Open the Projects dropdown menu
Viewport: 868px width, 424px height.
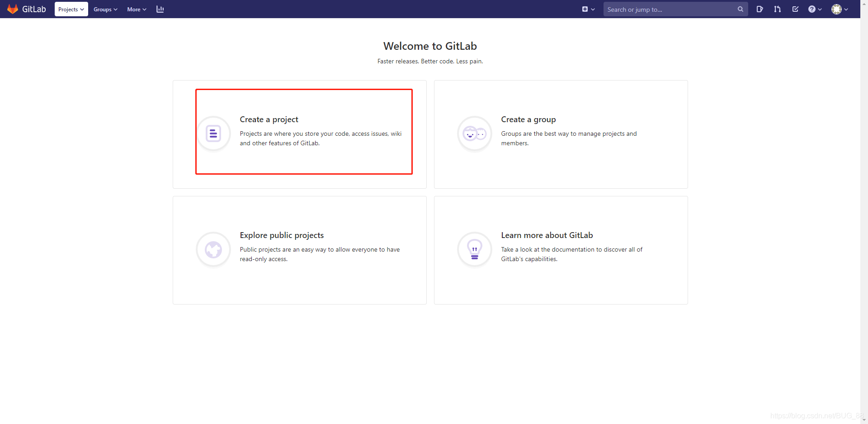point(71,9)
